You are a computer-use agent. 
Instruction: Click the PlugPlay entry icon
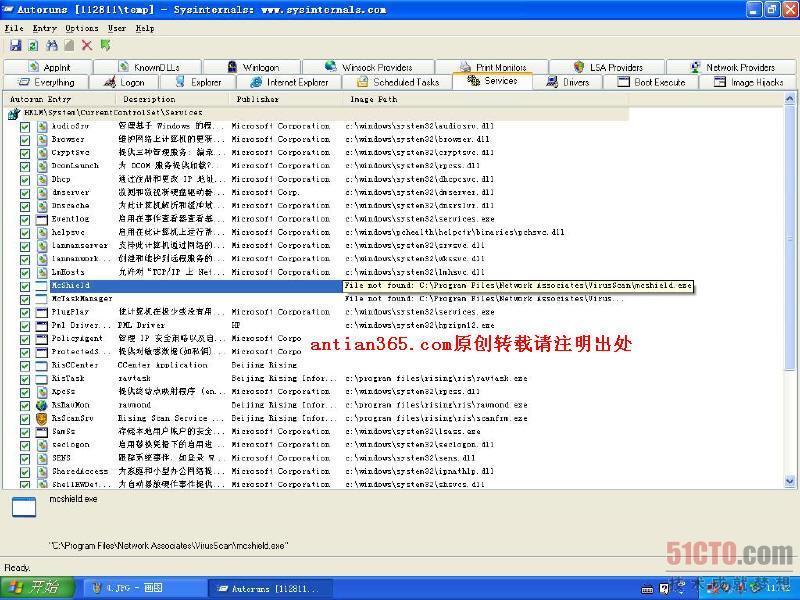[42, 312]
